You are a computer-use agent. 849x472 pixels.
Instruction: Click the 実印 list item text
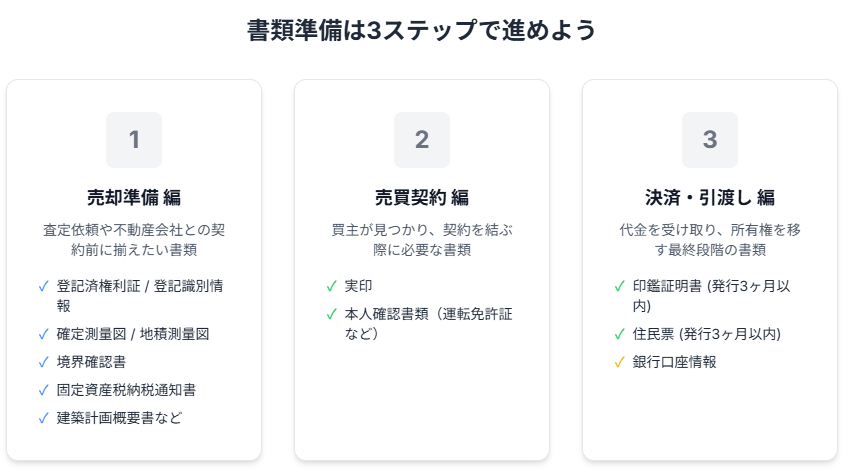tap(360, 286)
